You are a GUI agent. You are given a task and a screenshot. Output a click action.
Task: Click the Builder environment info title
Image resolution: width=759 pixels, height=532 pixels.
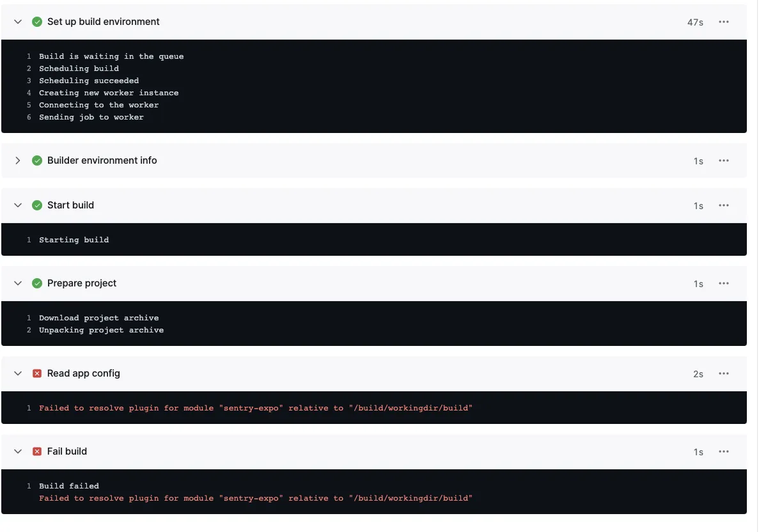[x=102, y=160]
